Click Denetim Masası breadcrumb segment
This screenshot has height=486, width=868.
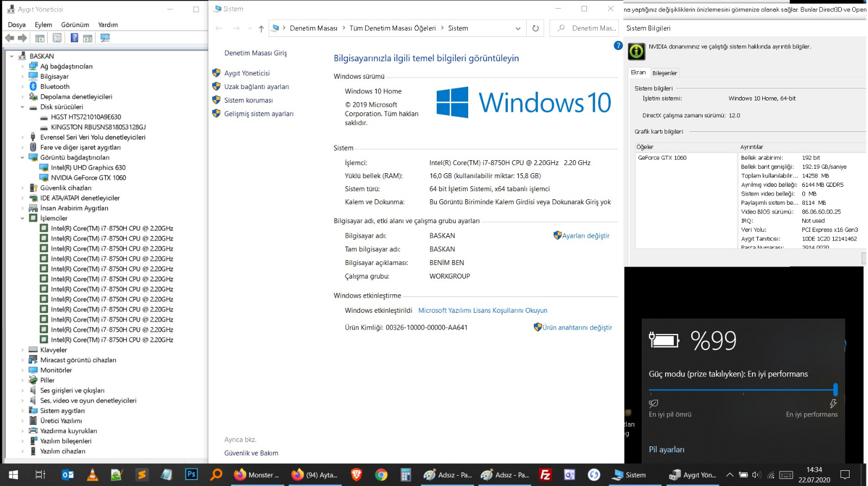pos(314,28)
